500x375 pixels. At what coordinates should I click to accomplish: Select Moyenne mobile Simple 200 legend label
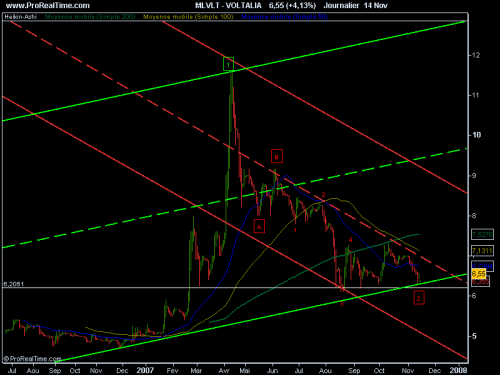[x=90, y=17]
